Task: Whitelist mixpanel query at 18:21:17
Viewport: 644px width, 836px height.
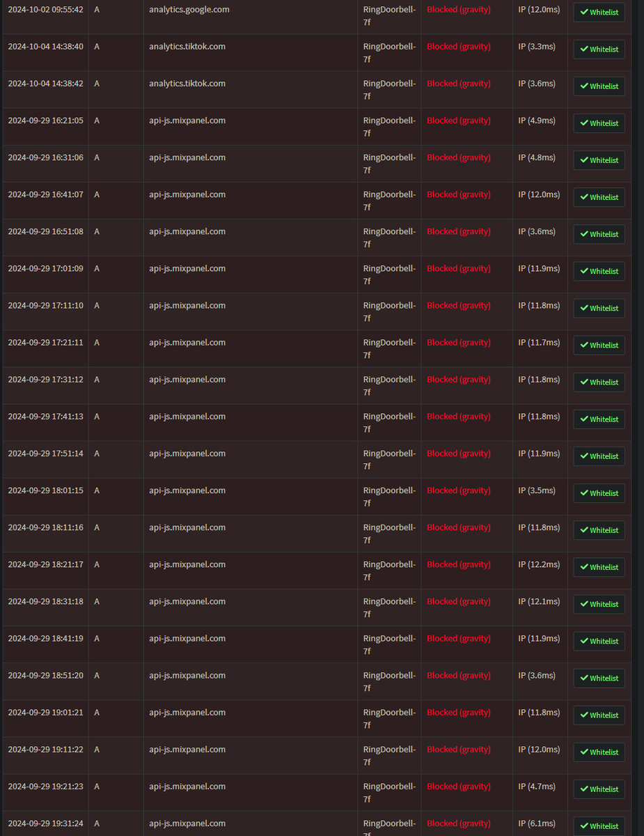Action: [x=599, y=567]
